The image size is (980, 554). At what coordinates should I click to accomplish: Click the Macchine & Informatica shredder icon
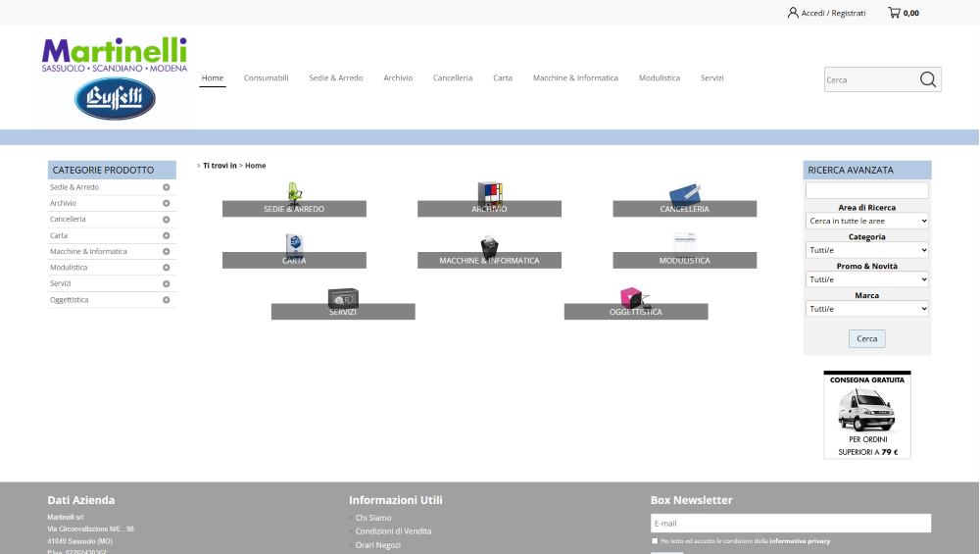(489, 245)
